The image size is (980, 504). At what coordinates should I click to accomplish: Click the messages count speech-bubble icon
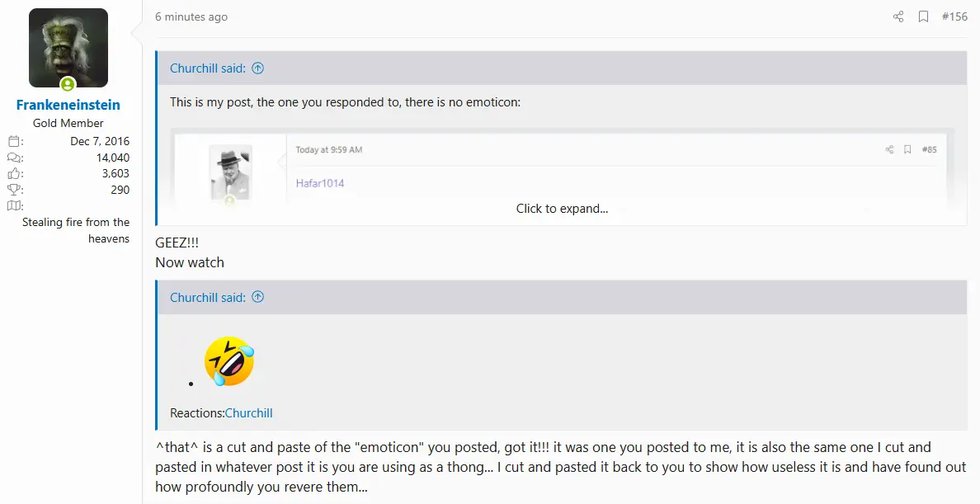click(x=15, y=158)
